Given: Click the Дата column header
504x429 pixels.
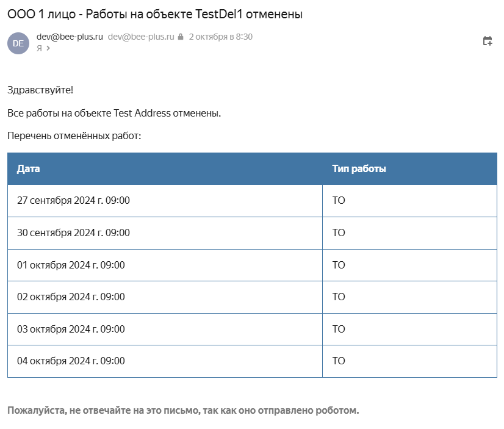Looking at the screenshot, I should (x=29, y=169).
